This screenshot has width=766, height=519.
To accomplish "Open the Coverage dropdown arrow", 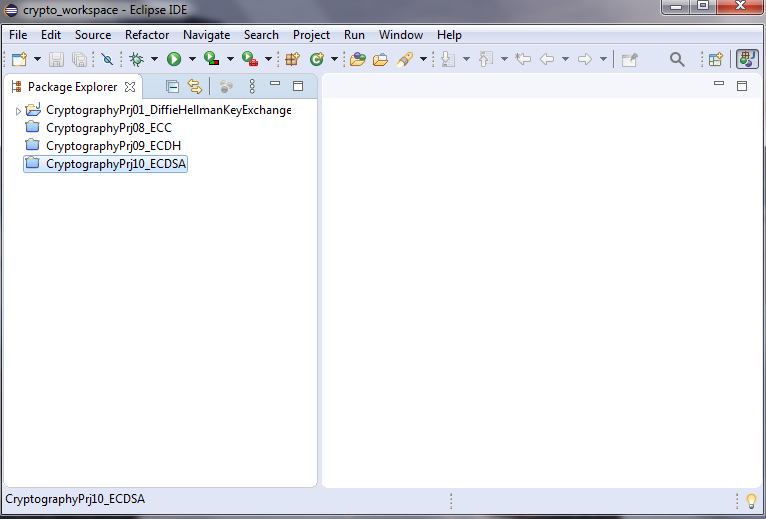I will (230, 59).
